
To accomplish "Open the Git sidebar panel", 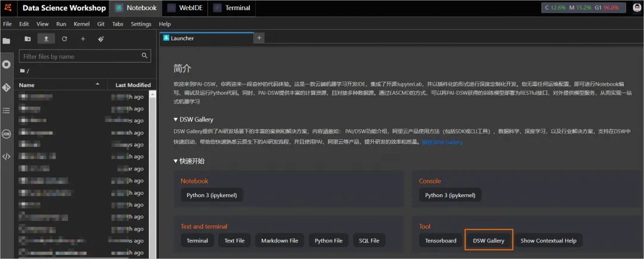I will tap(7, 87).
